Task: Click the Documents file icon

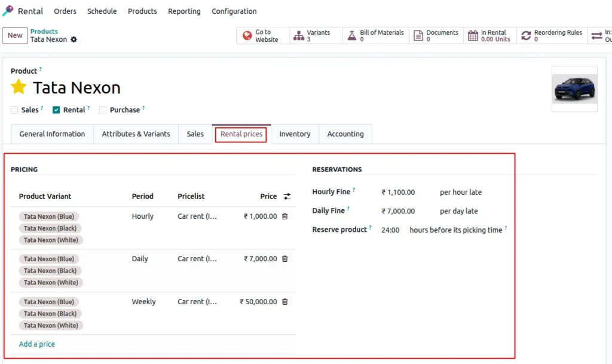Action: click(x=418, y=36)
